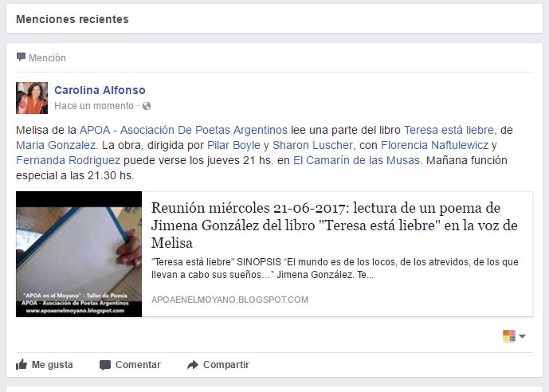Open the colorful page identity selector icon

[x=508, y=336]
